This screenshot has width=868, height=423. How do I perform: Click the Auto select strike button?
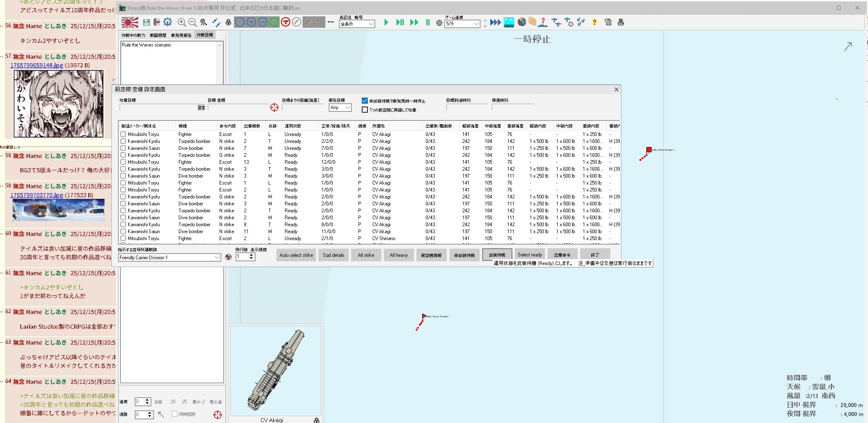tap(296, 255)
